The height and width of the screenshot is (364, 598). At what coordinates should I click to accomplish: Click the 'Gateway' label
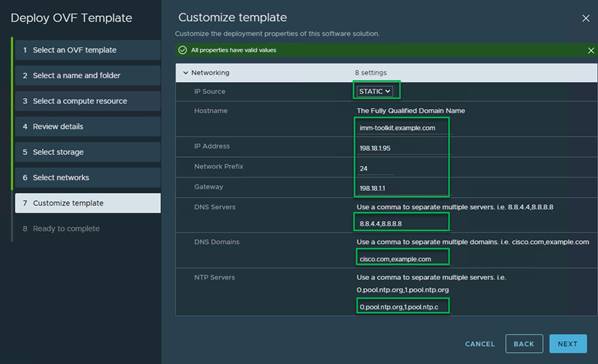coord(208,187)
